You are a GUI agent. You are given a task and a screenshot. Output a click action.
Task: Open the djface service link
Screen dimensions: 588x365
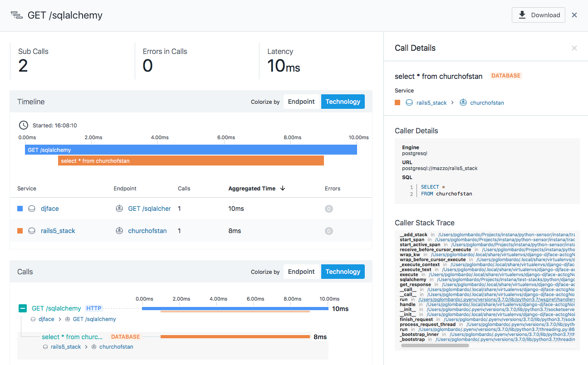(x=49, y=209)
